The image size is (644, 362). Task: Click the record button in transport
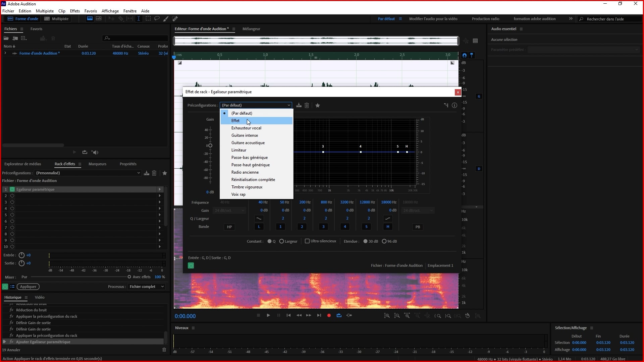click(329, 315)
